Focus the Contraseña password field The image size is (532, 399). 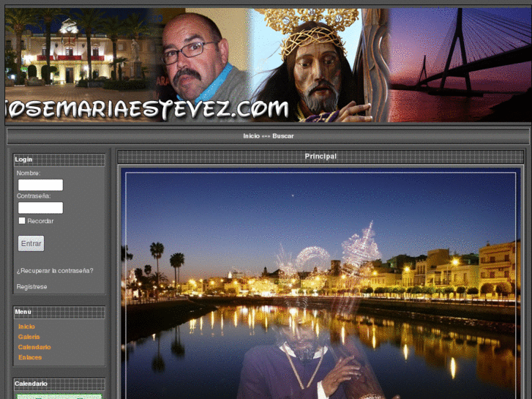click(x=40, y=208)
